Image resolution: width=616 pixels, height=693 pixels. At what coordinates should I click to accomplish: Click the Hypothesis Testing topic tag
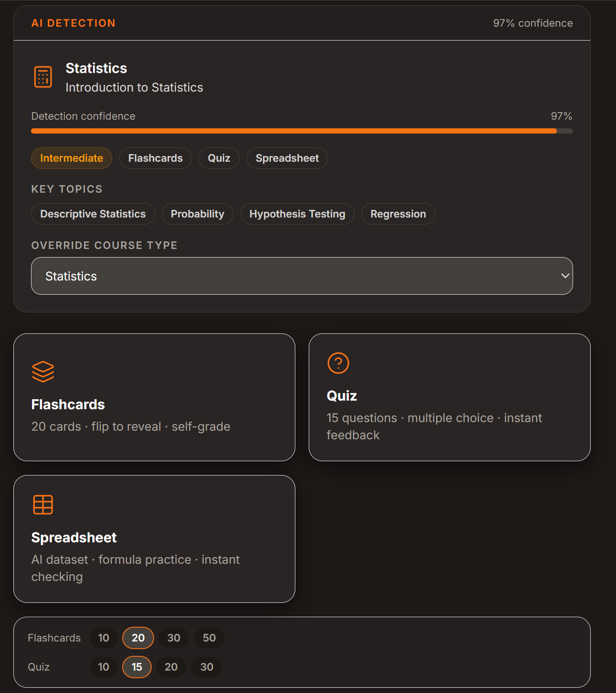click(x=297, y=214)
